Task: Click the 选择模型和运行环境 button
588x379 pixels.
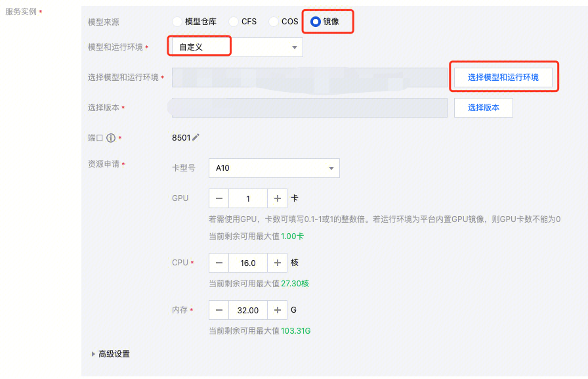Action: pyautogui.click(x=503, y=78)
